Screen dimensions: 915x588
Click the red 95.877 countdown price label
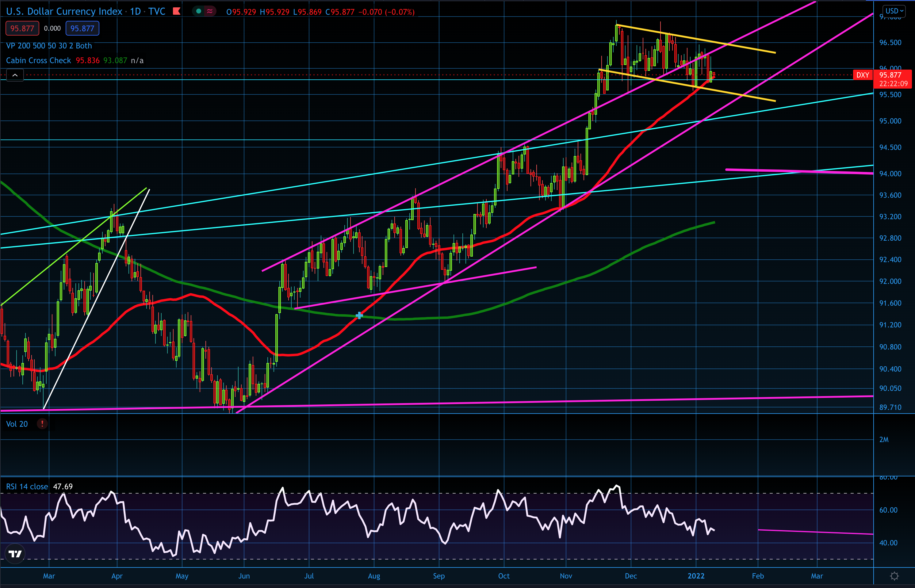[x=893, y=79]
